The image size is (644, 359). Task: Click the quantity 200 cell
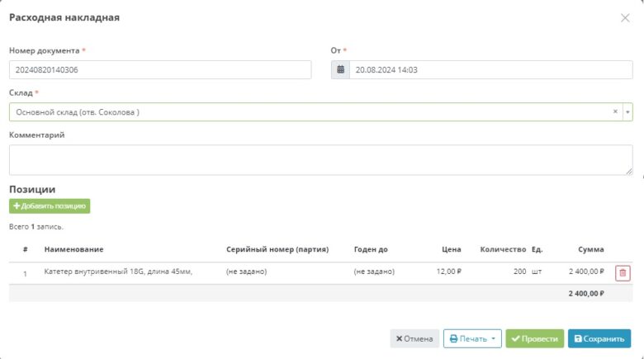[x=519, y=272]
